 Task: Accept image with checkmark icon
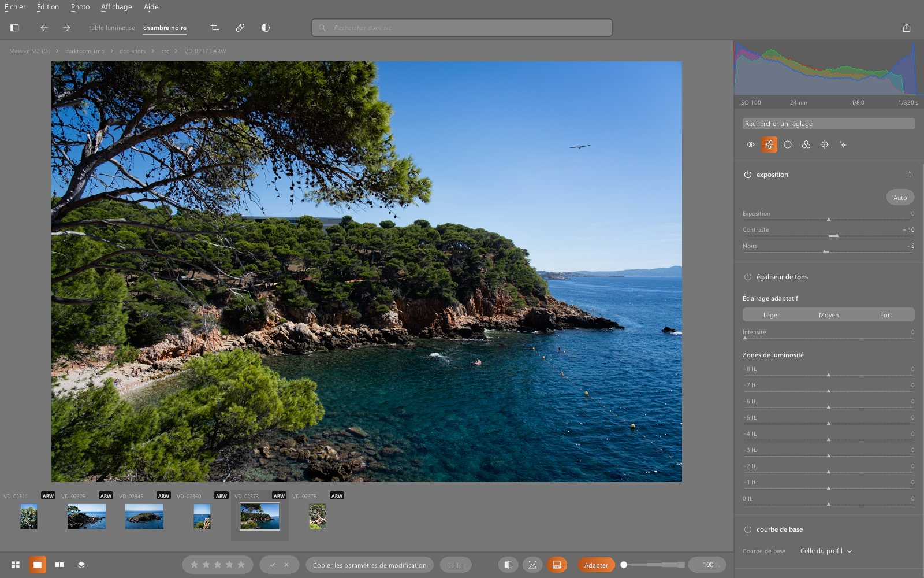273,565
